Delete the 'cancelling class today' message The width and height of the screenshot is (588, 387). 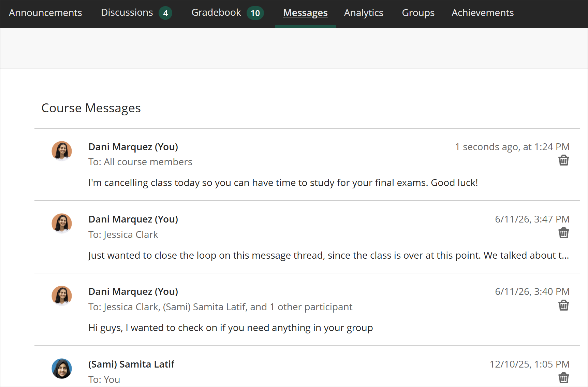pyautogui.click(x=563, y=160)
